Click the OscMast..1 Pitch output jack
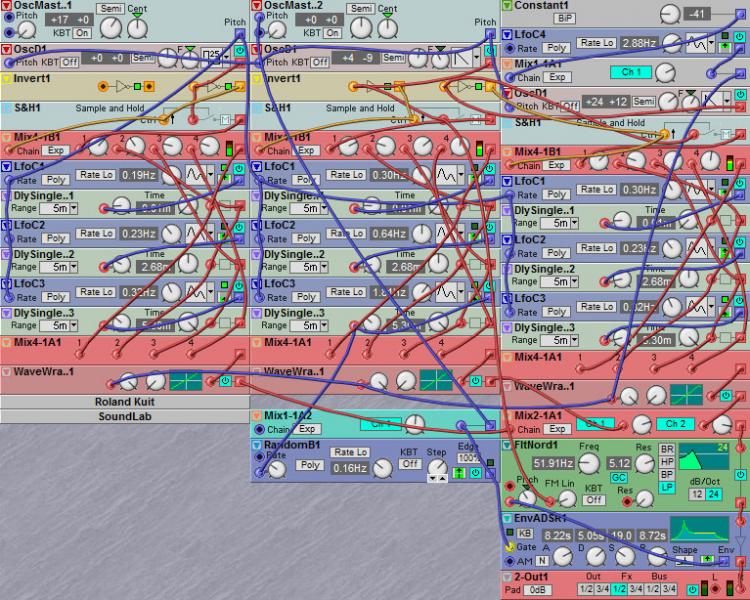 pos(240,33)
